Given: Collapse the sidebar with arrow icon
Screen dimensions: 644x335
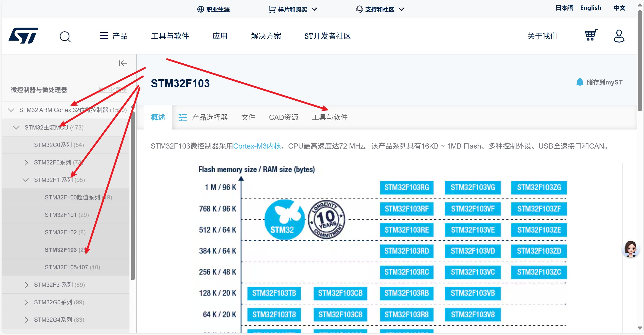Looking at the screenshot, I should pyautogui.click(x=123, y=63).
